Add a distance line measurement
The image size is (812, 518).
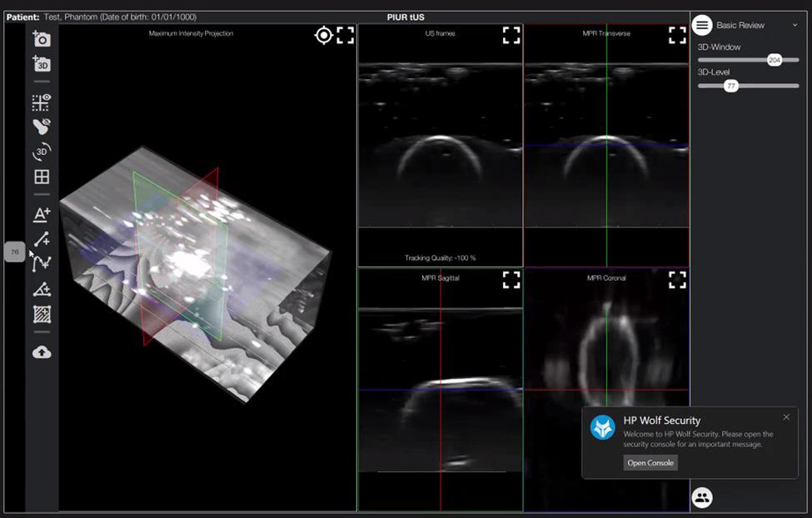(42, 239)
